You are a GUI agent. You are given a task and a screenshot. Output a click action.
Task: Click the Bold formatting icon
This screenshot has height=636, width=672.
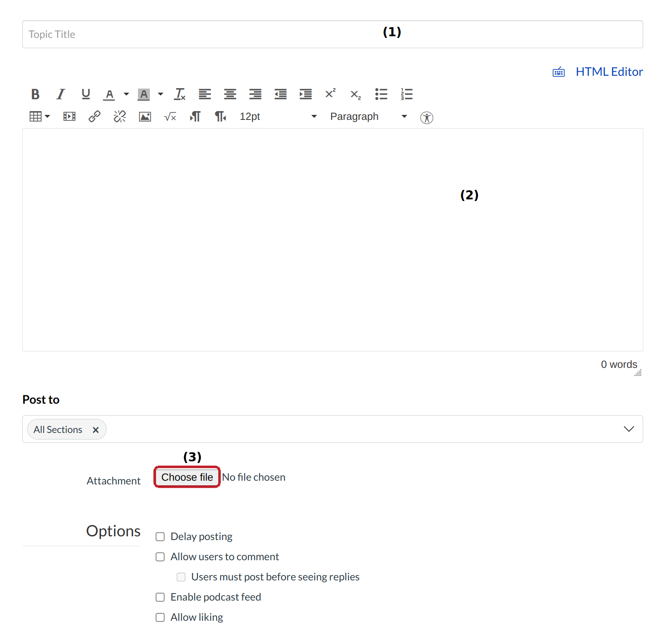coord(35,94)
